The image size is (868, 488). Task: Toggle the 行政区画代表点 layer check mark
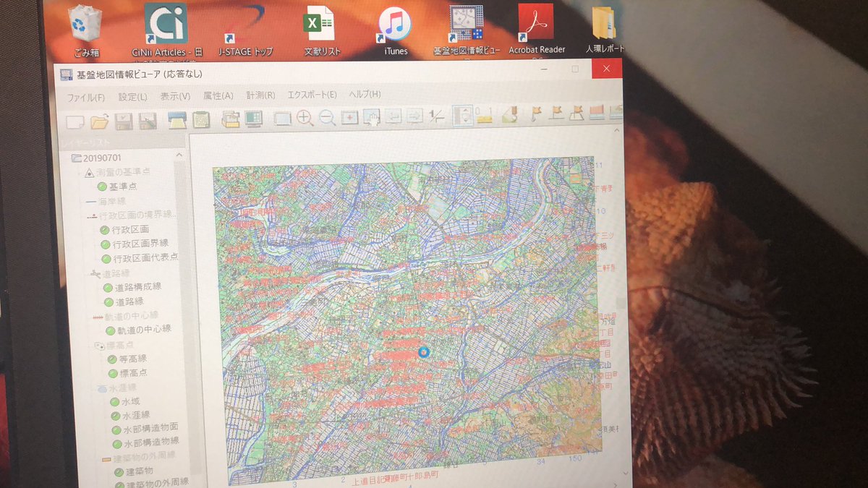coord(106,258)
